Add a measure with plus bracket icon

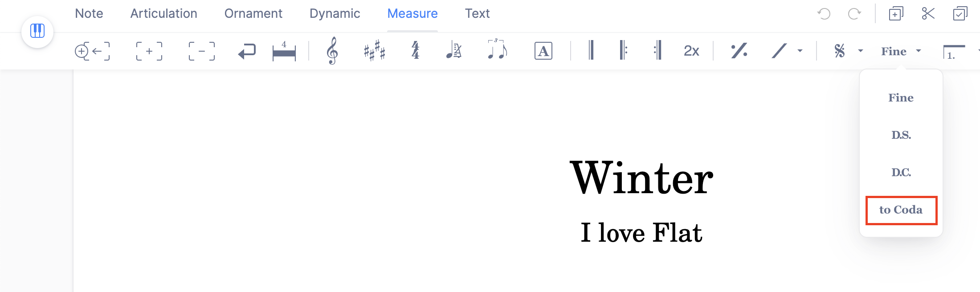click(149, 51)
